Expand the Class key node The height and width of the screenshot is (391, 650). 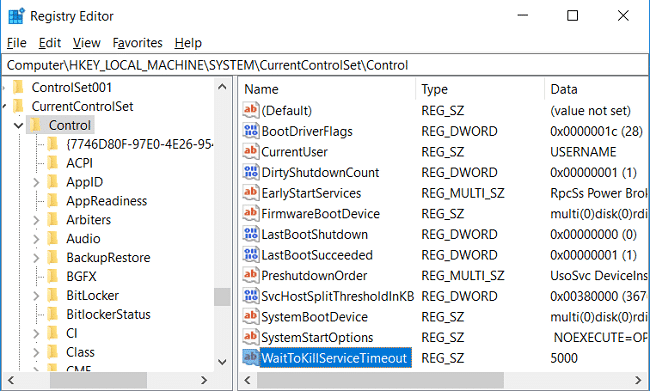[36, 352]
